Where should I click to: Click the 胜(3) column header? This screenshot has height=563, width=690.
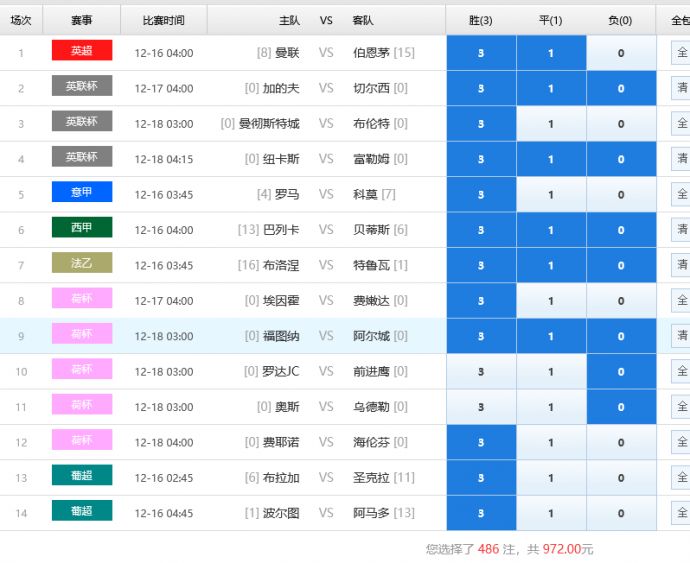pyautogui.click(x=481, y=20)
